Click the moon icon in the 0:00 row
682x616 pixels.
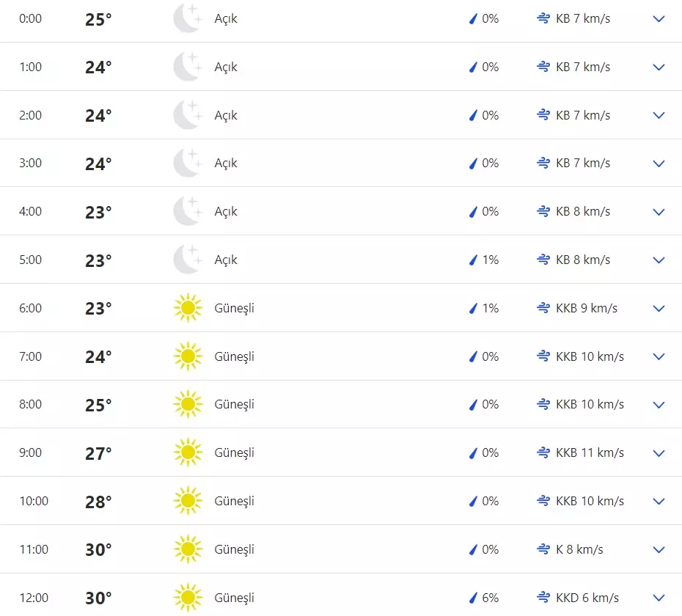click(x=187, y=18)
